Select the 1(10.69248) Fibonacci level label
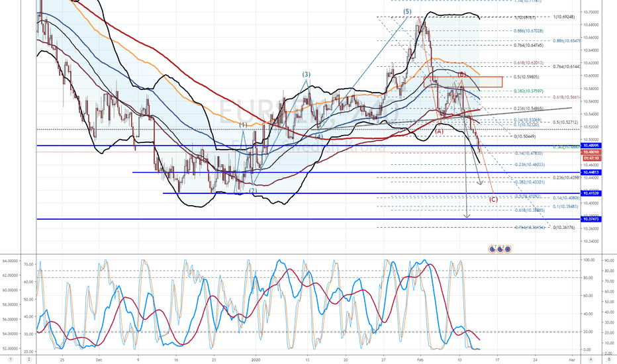 pos(564,17)
